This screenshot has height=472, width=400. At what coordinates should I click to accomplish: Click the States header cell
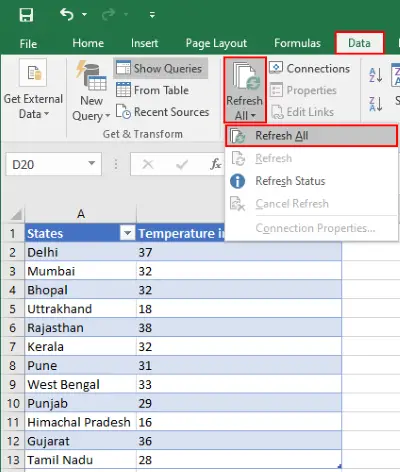pos(72,233)
